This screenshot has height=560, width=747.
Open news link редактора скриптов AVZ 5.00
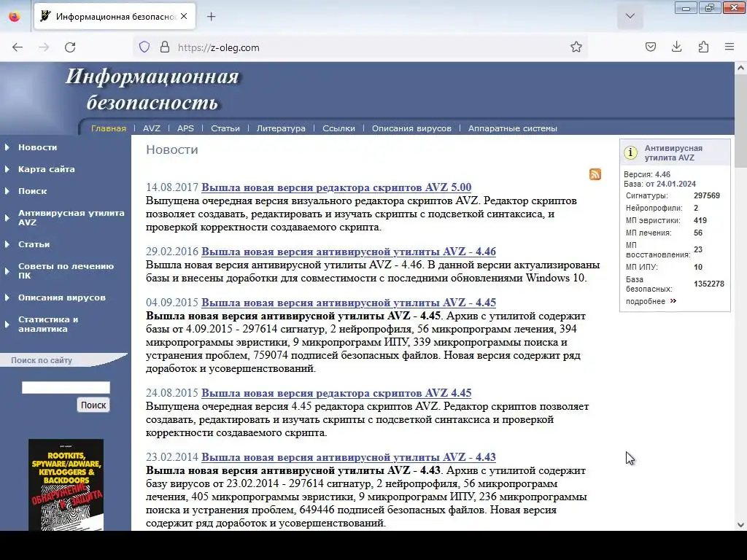[336, 187]
